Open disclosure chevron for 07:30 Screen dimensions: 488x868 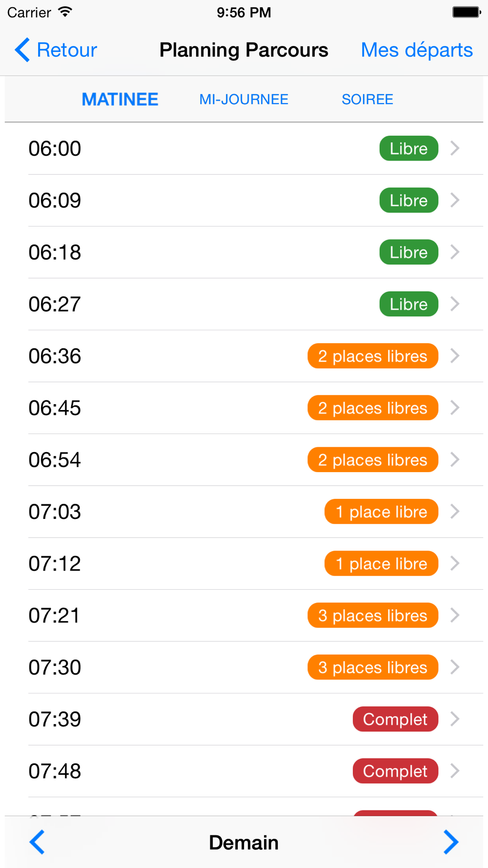pyautogui.click(x=455, y=667)
